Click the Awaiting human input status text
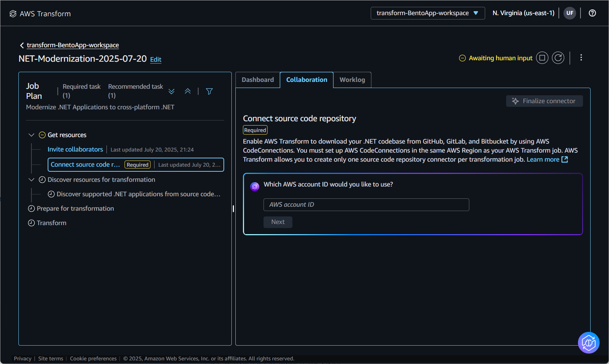The image size is (609, 364). point(501,58)
